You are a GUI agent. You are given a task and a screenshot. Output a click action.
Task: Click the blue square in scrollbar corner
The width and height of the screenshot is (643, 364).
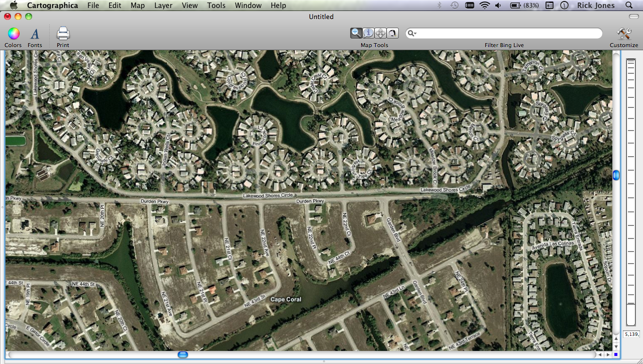pos(616,354)
